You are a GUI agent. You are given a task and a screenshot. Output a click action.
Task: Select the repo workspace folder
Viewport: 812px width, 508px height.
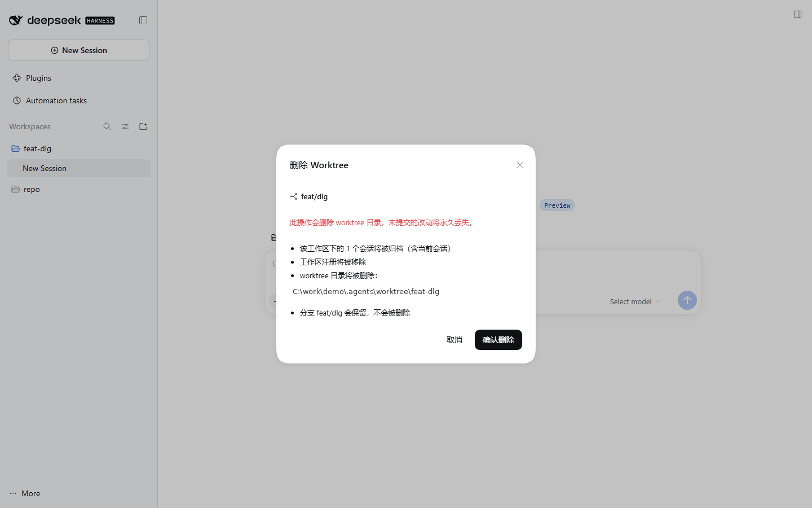click(x=79, y=189)
